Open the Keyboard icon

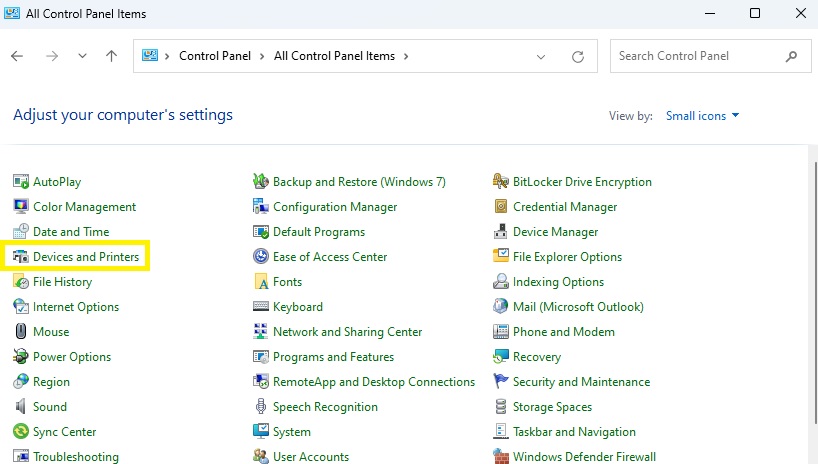coord(261,306)
